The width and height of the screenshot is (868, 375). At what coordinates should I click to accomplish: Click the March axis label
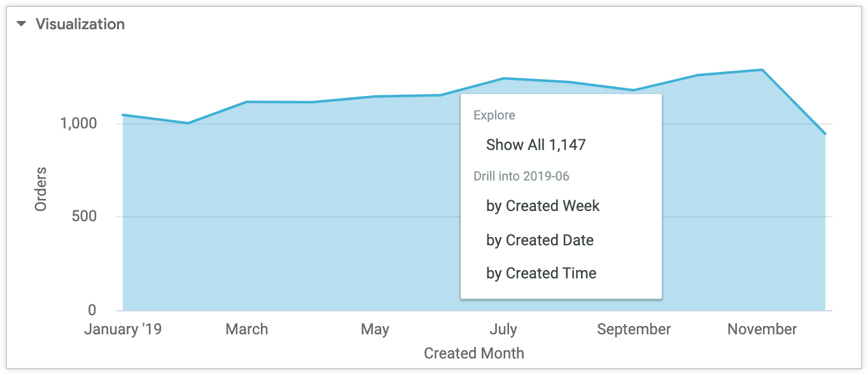[x=246, y=329]
